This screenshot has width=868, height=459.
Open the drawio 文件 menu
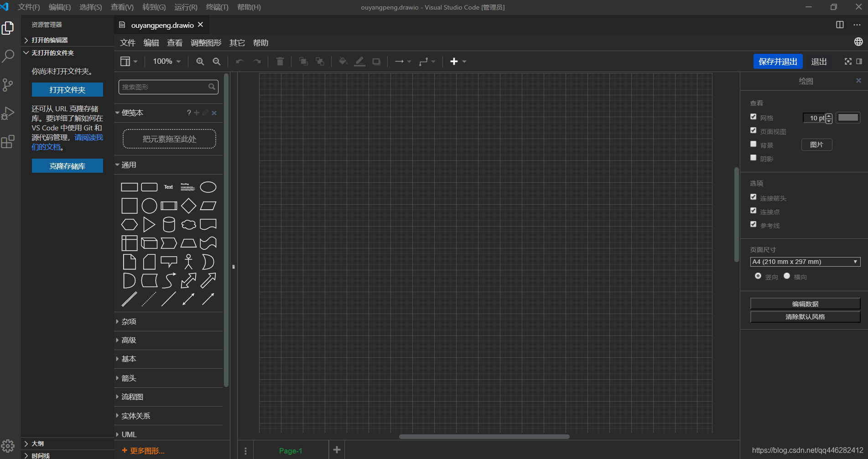[128, 43]
